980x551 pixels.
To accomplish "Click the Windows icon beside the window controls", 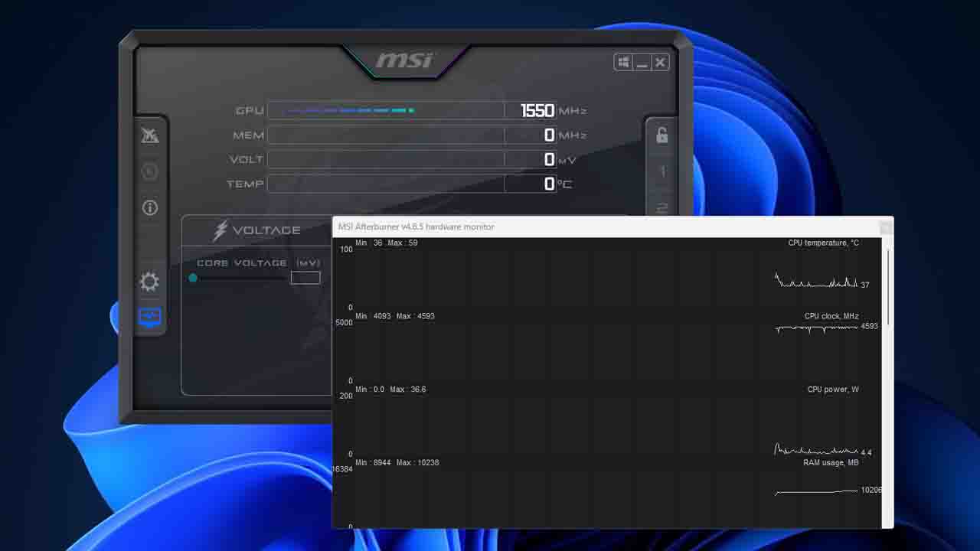I will 623,62.
